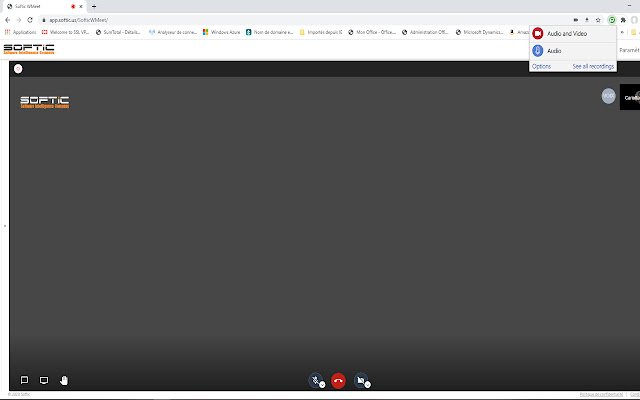
Task: Toggle the disabled camera button
Action: 360,380
